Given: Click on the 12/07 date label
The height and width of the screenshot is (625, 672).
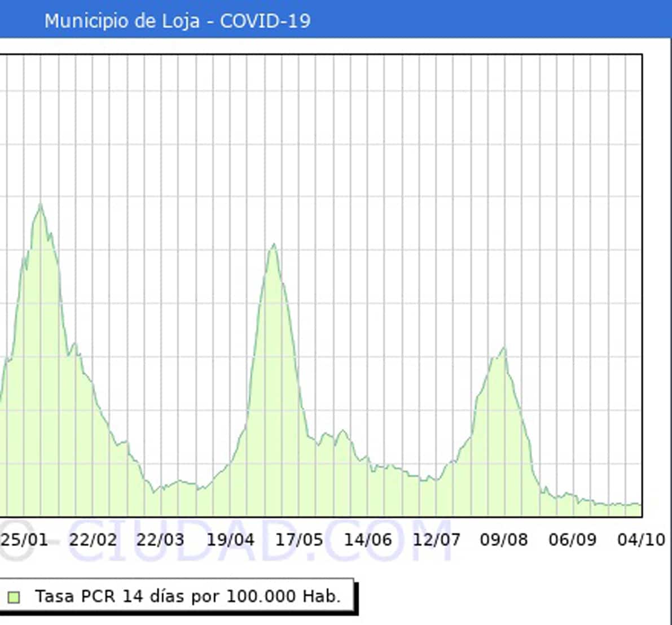Looking at the screenshot, I should click(436, 540).
